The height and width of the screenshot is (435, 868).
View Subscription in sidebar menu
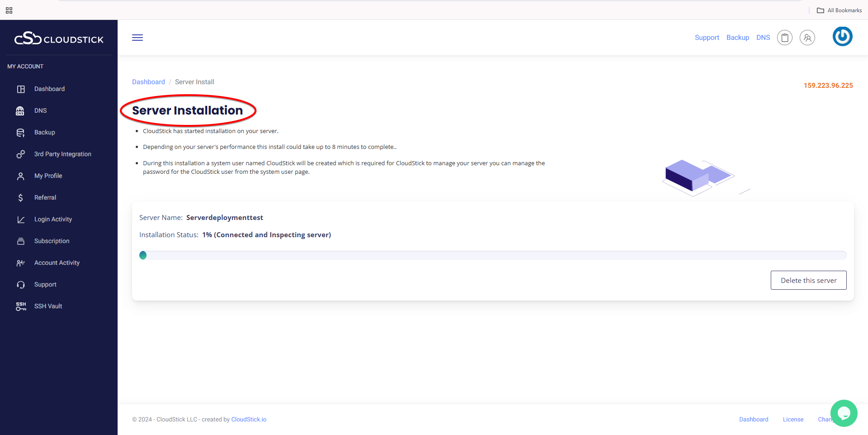tap(52, 241)
